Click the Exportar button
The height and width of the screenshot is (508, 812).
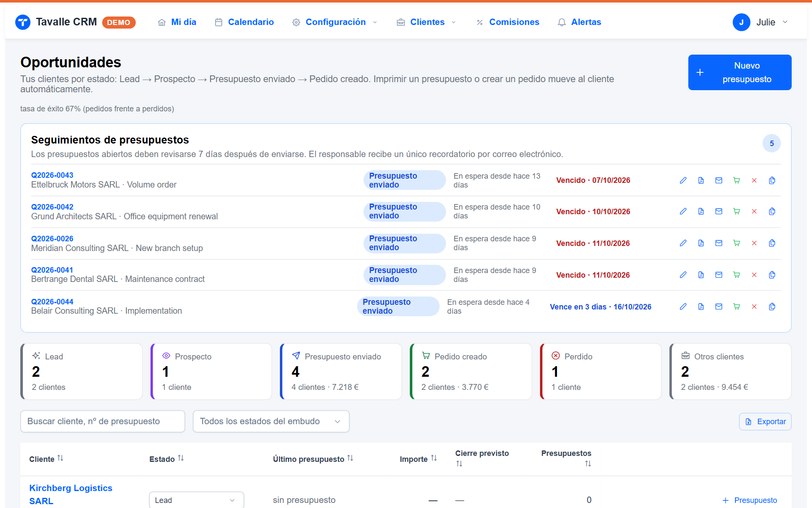(765, 422)
